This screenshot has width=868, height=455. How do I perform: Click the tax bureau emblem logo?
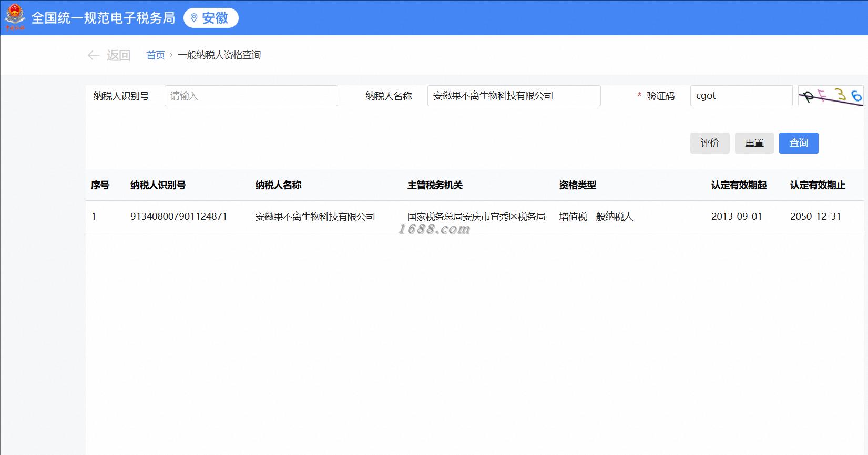pyautogui.click(x=15, y=17)
